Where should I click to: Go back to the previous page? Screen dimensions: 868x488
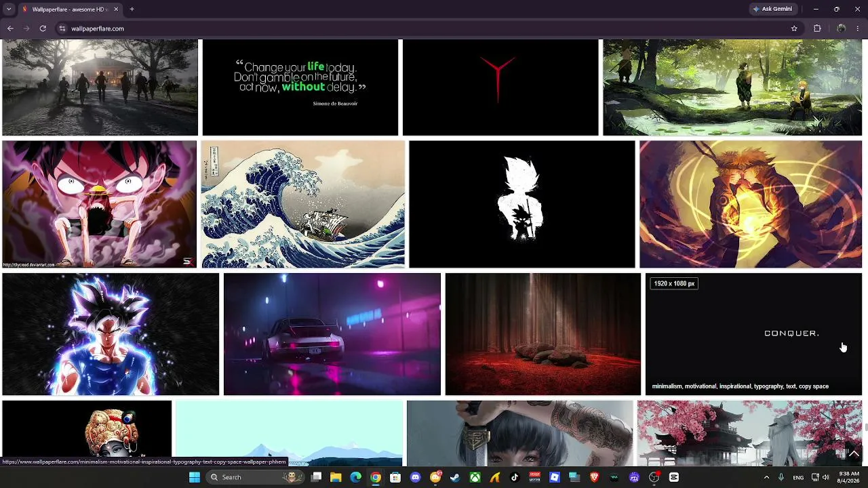point(10,28)
